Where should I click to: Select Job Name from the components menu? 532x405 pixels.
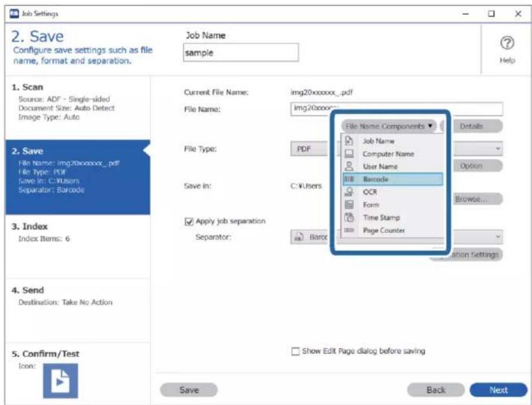pos(392,140)
